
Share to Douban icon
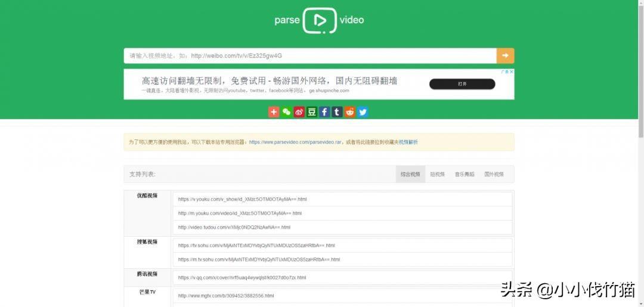[312, 112]
